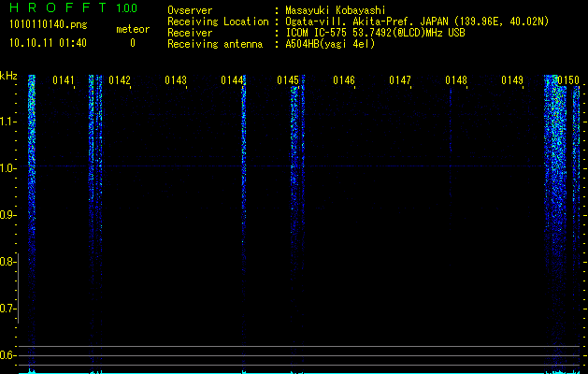Click the 0.9 kHz axis label
Screen dimensions: 588x374
[7, 215]
